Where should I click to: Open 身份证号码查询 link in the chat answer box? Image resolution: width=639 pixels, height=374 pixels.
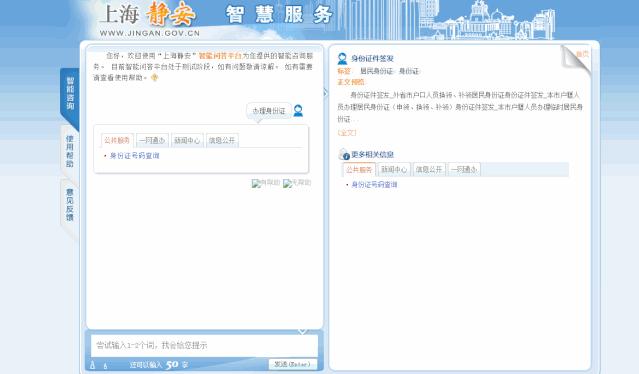[x=134, y=156]
